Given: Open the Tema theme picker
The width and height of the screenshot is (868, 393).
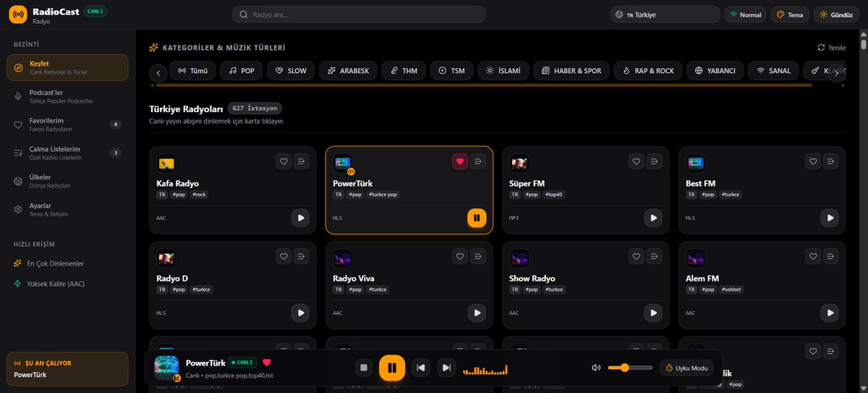Looking at the screenshot, I should point(789,14).
